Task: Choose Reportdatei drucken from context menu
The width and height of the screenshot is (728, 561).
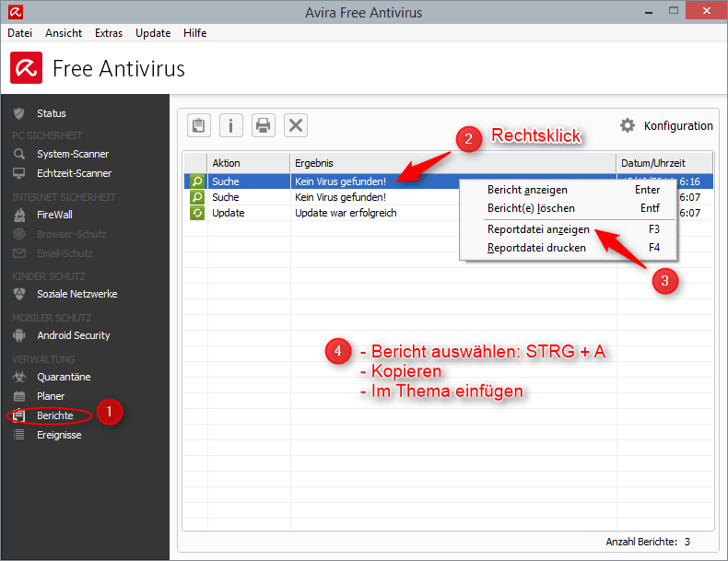Action: [x=569, y=248]
